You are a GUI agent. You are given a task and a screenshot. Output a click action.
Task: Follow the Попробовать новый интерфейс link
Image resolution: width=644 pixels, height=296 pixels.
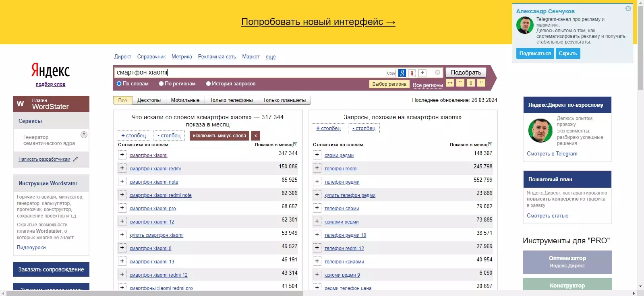[x=318, y=22]
